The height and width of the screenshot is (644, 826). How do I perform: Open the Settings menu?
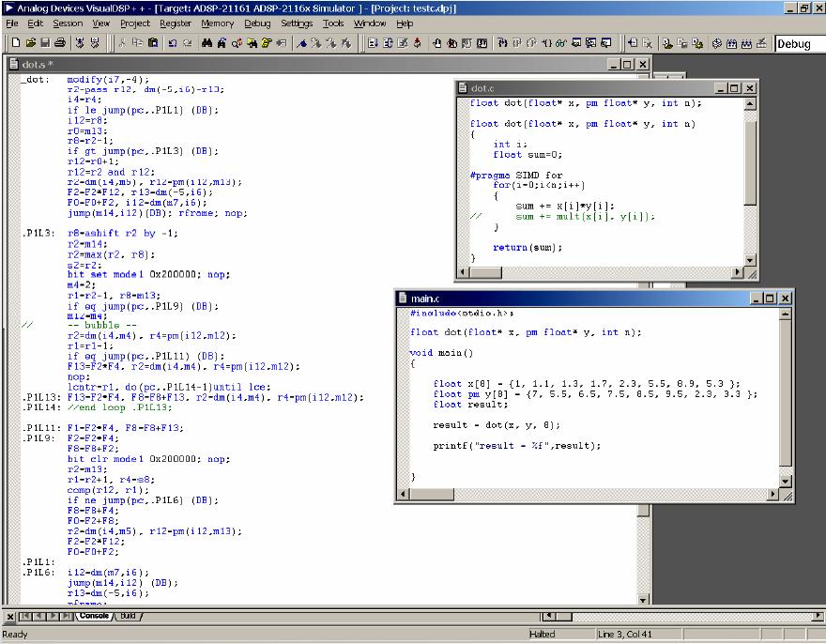[297, 23]
